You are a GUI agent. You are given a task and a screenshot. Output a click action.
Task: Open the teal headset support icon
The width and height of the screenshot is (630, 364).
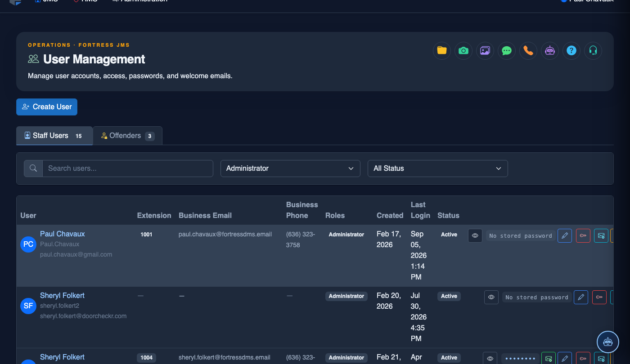[x=593, y=51]
